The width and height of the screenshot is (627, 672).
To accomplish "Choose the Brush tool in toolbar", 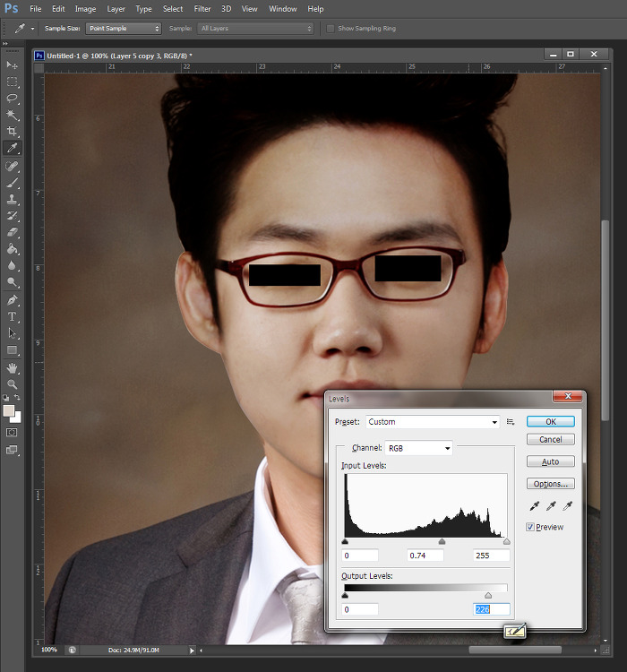I will tap(13, 183).
